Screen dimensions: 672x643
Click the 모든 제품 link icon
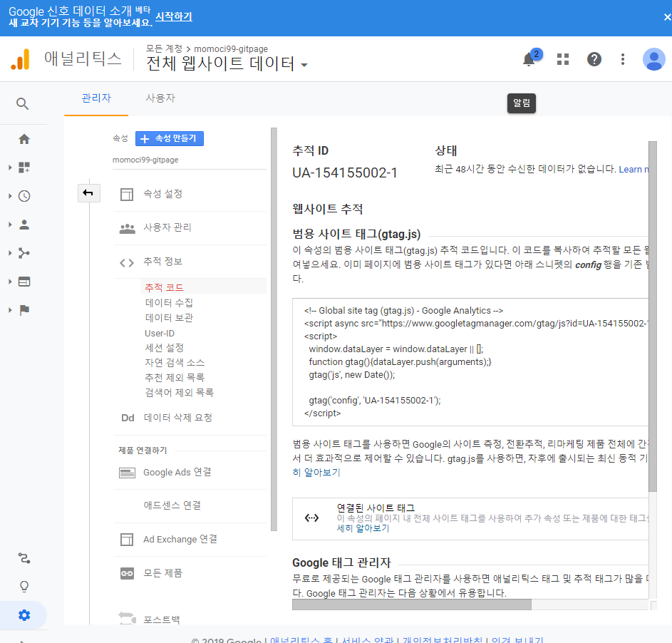click(127, 573)
